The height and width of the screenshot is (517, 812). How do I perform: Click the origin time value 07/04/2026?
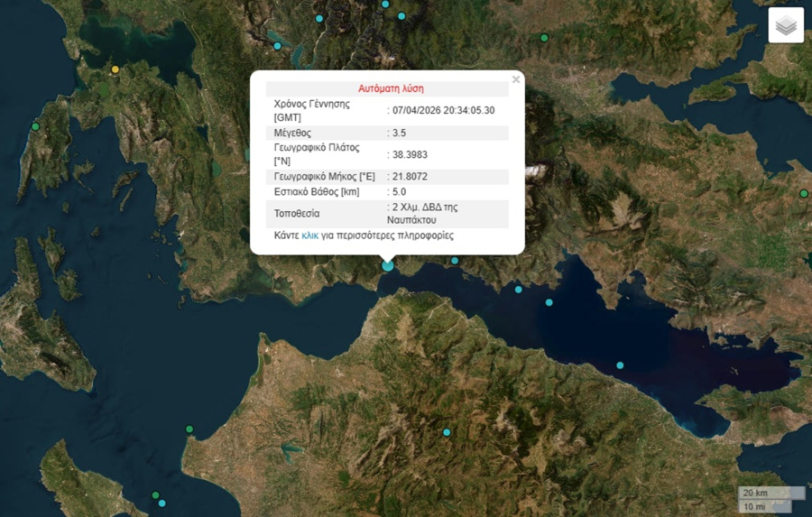[x=443, y=110]
